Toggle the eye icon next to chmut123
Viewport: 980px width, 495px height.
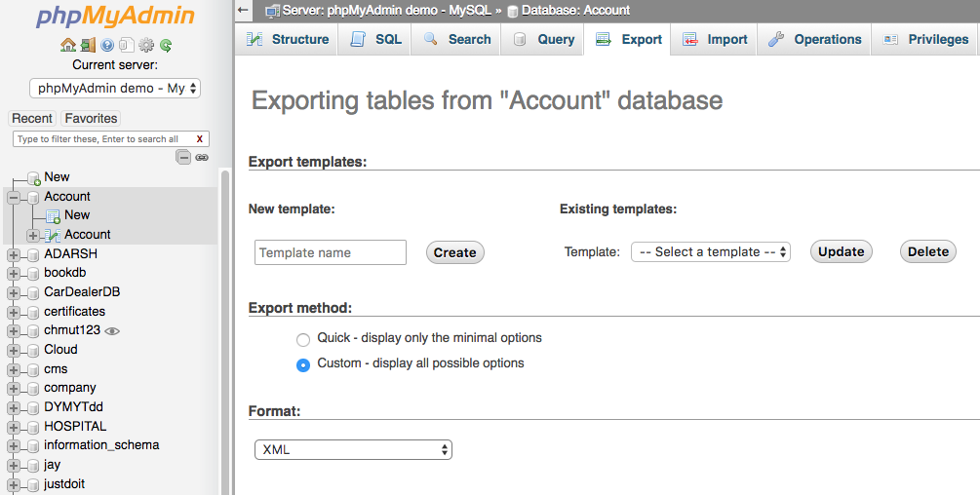112,331
